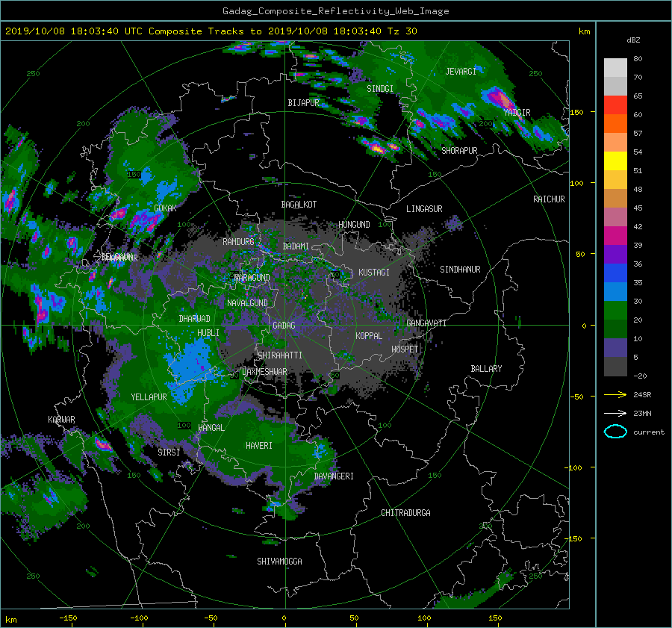Select the DHARWAD map label

click(x=195, y=319)
